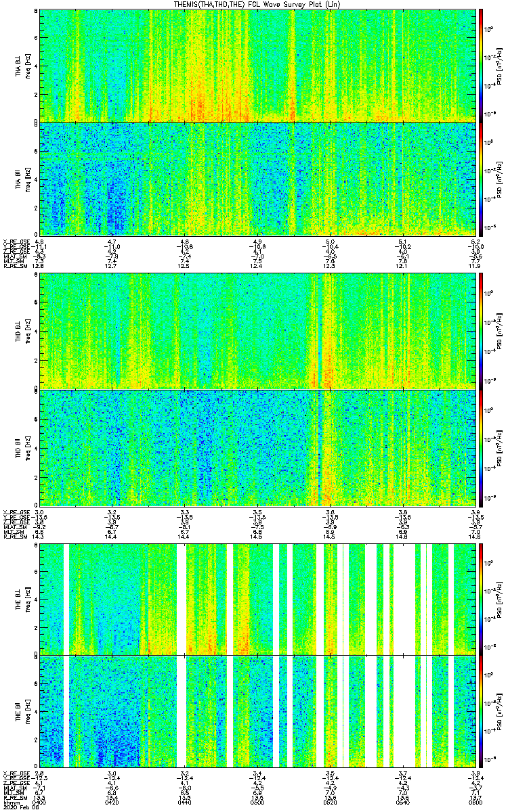This screenshot has width=508, height=812.
Task: Click the THD Bll y-axis label
Action: [18, 447]
